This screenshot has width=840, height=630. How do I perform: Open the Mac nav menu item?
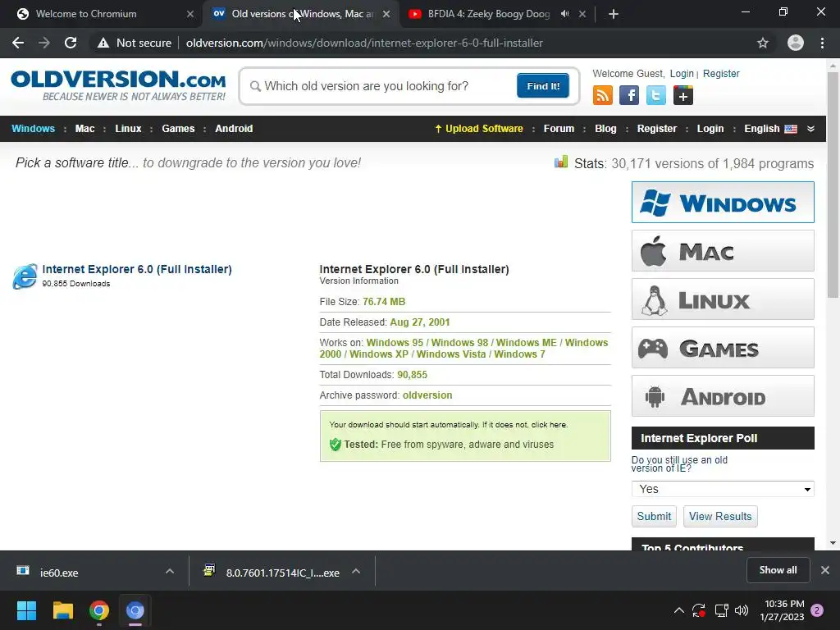tap(84, 129)
